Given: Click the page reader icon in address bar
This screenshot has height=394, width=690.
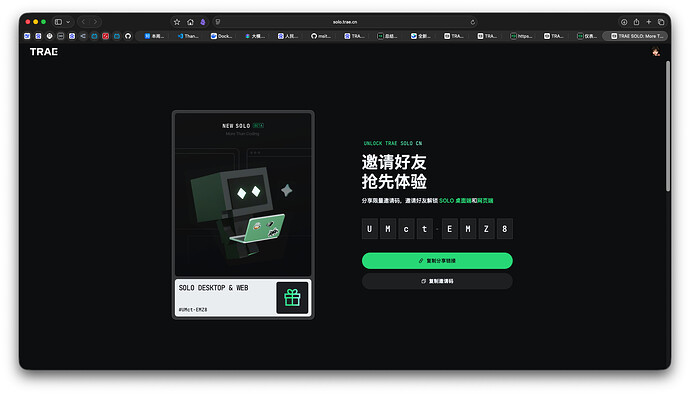Looking at the screenshot, I should pyautogui.click(x=218, y=22).
